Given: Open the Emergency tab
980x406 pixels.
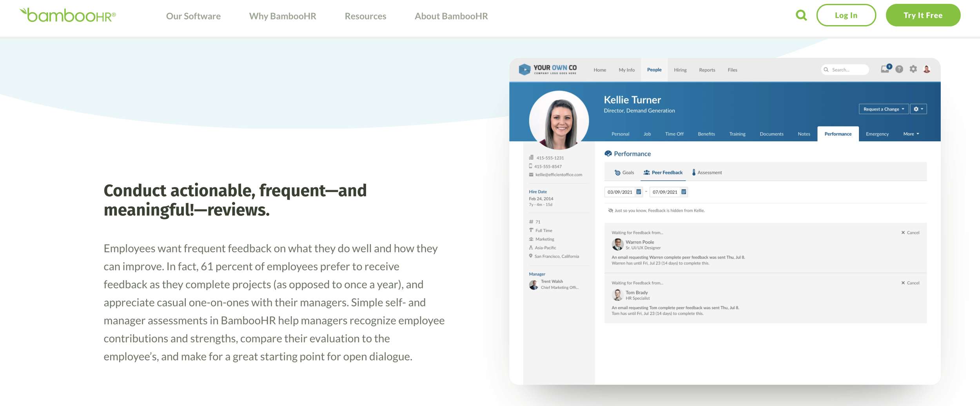Looking at the screenshot, I should 877,134.
